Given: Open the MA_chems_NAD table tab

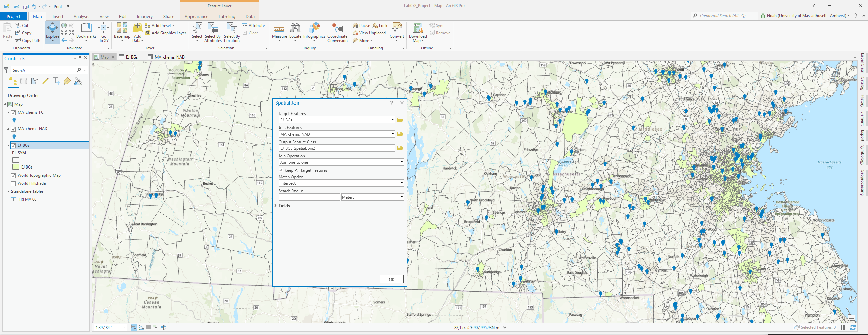Looking at the screenshot, I should pyautogui.click(x=169, y=57).
